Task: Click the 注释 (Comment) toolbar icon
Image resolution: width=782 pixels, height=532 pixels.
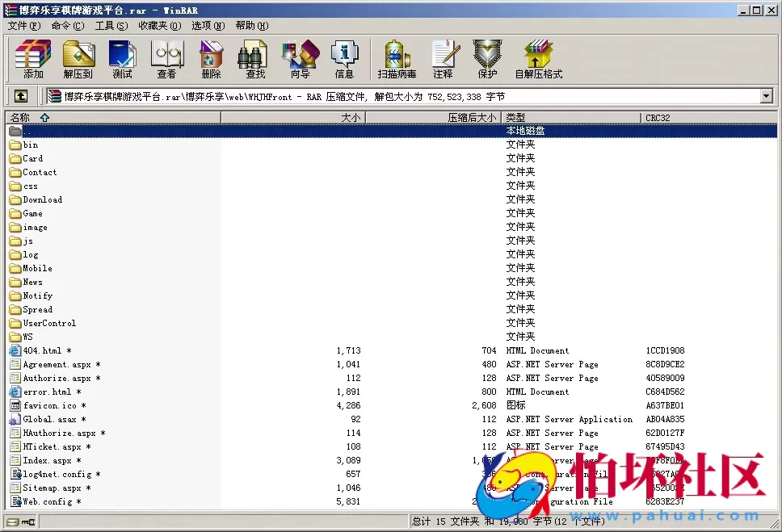Action: [445, 58]
